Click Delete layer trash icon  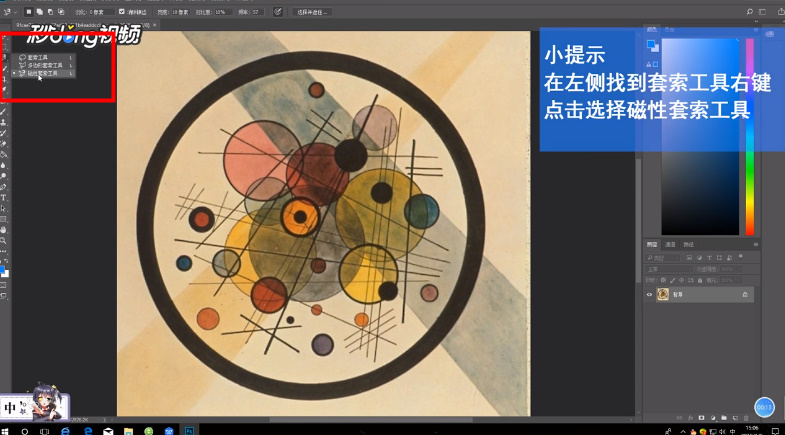(x=746, y=417)
